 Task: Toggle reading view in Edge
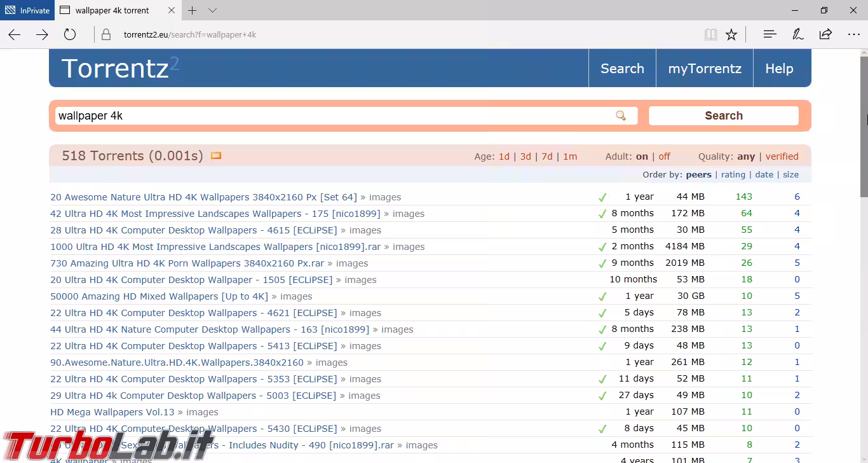pos(711,34)
